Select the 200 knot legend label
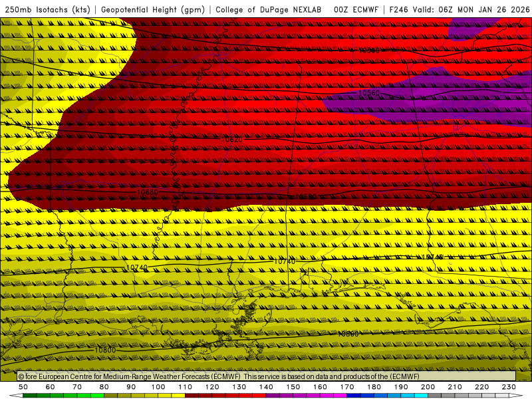Screen dimensions: 532x399 click(428, 387)
